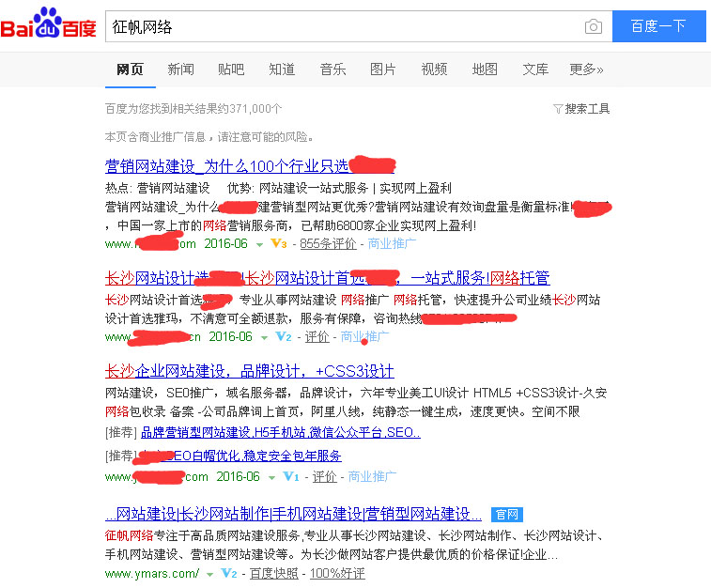Open 长沙网站设计 first-choice result title
The image size is (711, 588).
tap(328, 278)
